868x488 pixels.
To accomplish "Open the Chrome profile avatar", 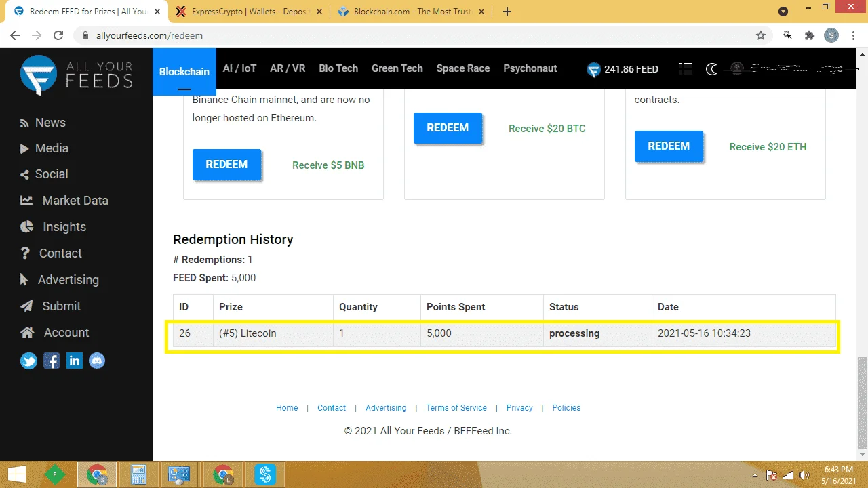I will (x=831, y=35).
